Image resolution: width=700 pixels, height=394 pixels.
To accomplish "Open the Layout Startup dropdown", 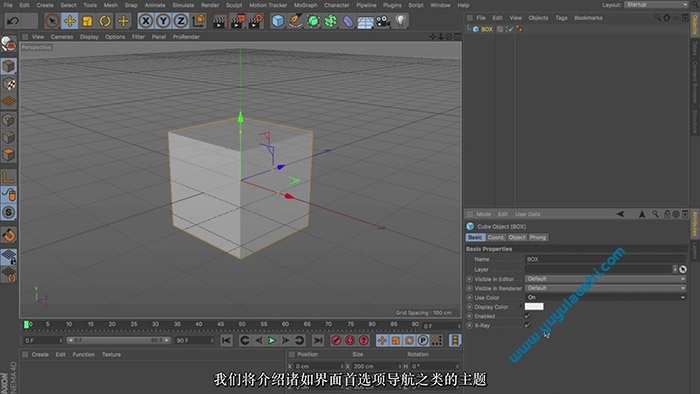I will (x=656, y=5).
